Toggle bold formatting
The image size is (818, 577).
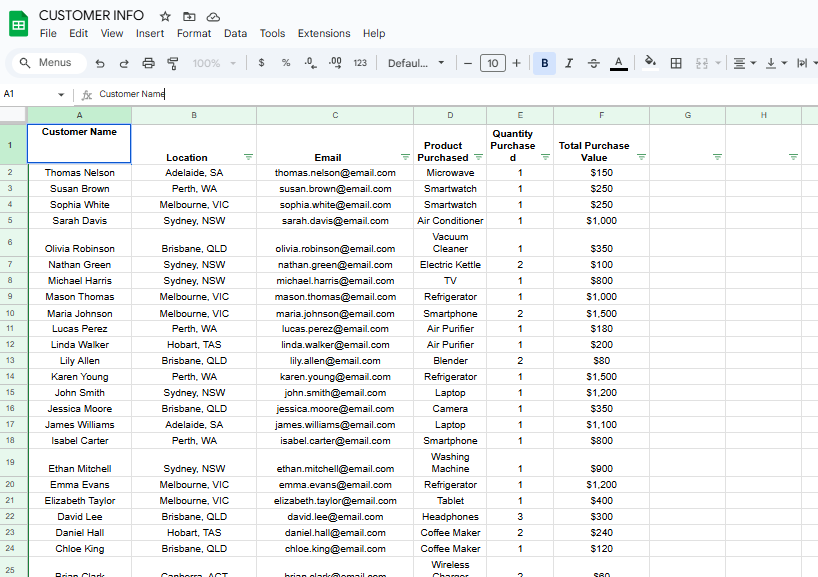click(x=545, y=63)
